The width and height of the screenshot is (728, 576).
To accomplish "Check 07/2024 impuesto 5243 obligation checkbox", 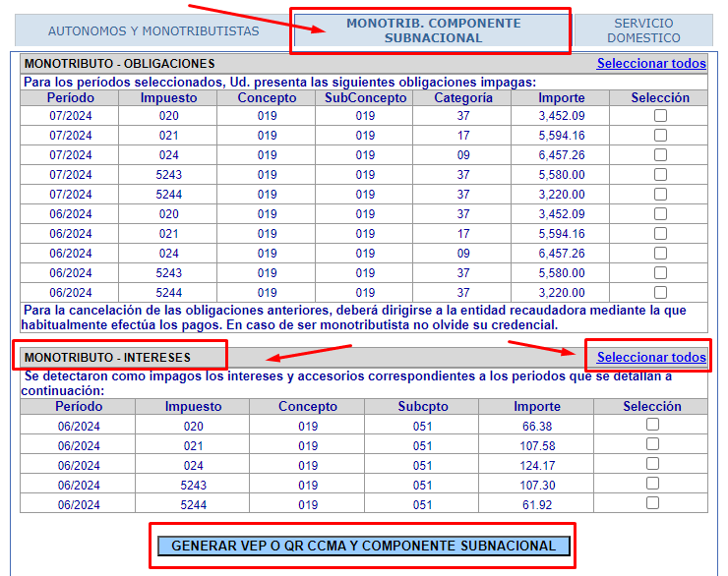I will tap(660, 175).
